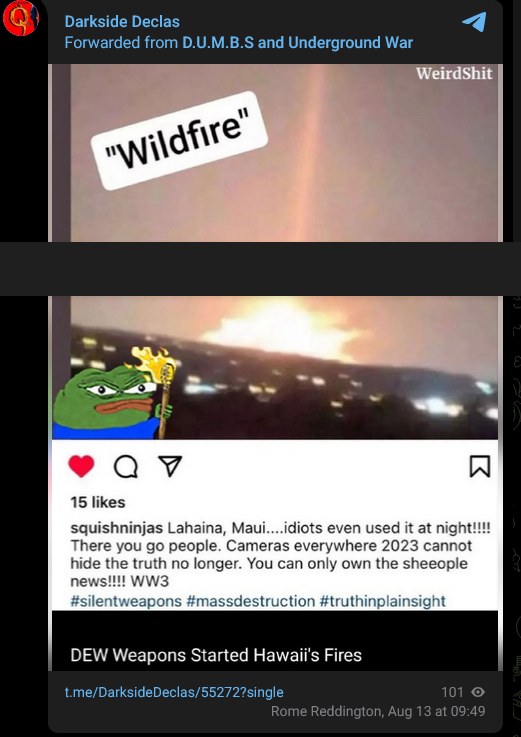Viewport: 521px width, 737px height.
Task: Click the #silentweapons hashtag
Action: pos(126,601)
